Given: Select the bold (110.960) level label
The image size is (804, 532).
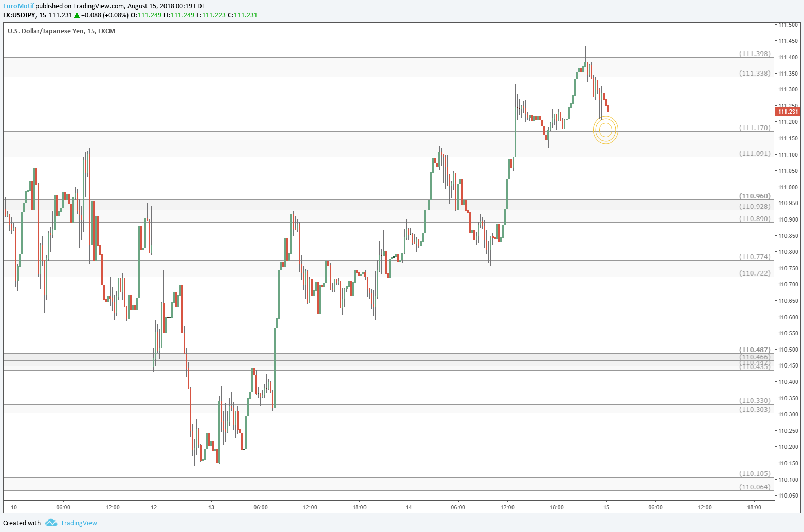Looking at the screenshot, I should tap(755, 196).
